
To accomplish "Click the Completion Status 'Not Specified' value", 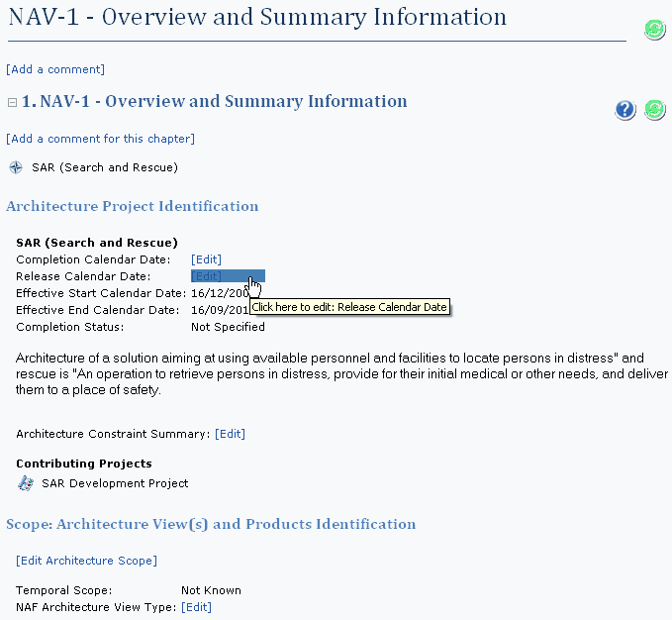I will [x=228, y=327].
